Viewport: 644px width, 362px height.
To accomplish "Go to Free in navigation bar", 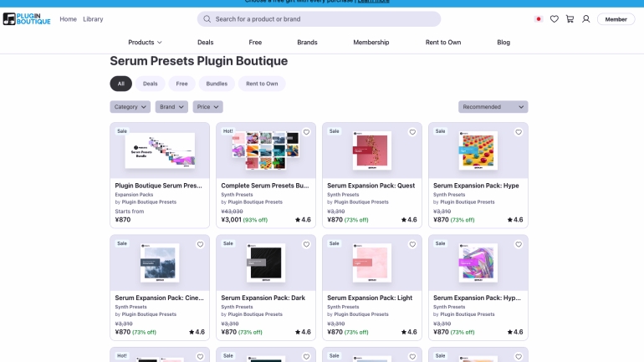I will click(x=255, y=43).
